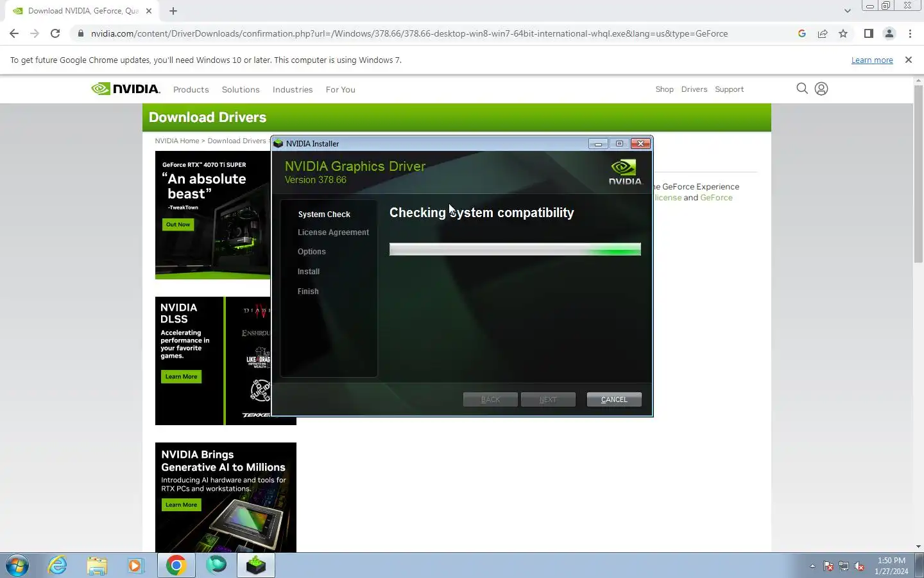Switch to Chrome in the taskbar
The width and height of the screenshot is (924, 578).
(176, 565)
